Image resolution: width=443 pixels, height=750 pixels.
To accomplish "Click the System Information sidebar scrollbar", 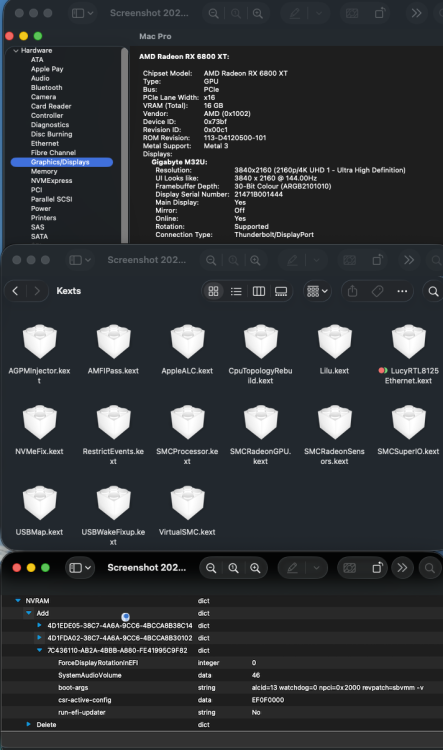I will tap(124, 145).
